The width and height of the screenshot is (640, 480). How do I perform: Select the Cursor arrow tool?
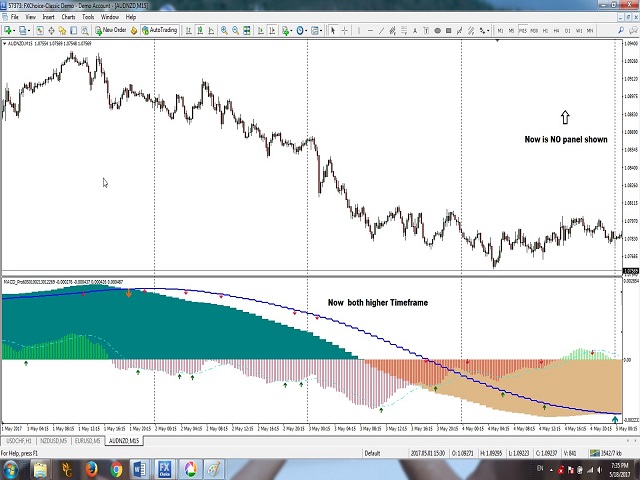[x=333, y=31]
